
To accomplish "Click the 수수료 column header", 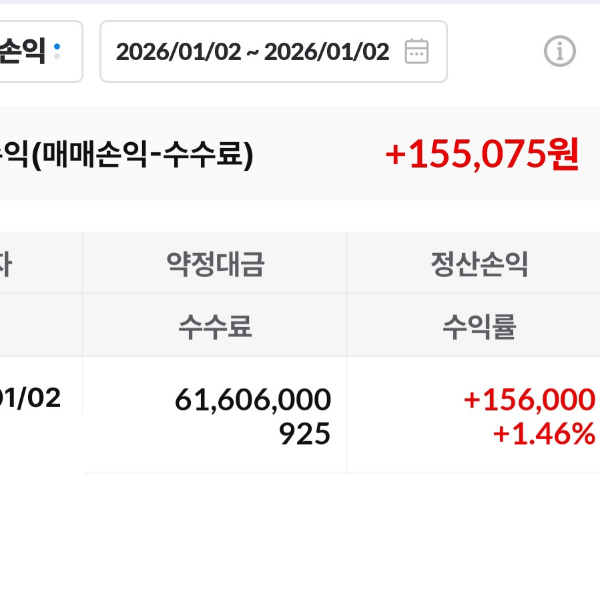I will tap(215, 326).
